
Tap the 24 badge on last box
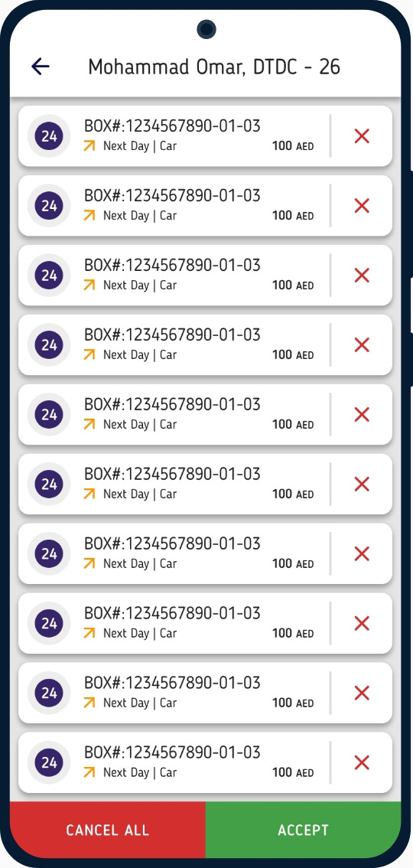click(x=49, y=763)
